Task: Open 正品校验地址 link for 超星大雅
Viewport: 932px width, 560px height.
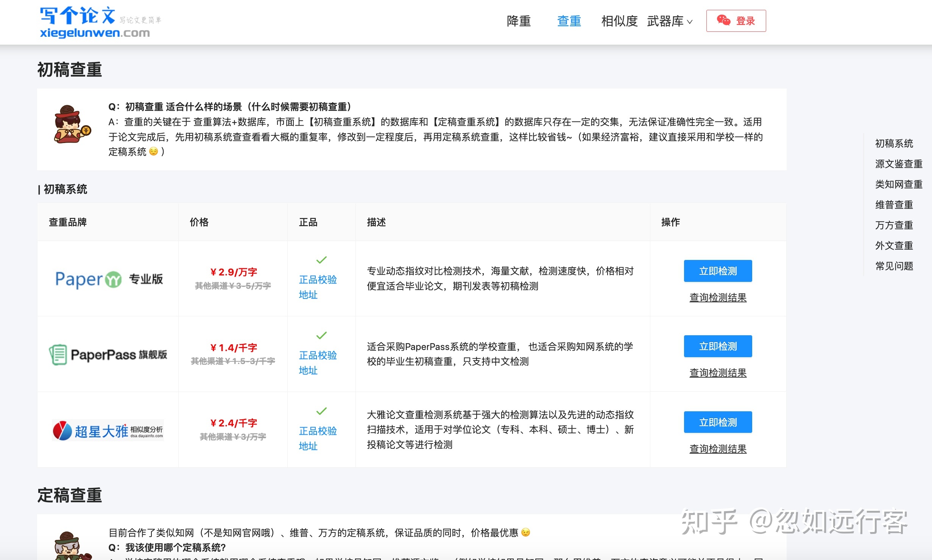Action: (x=318, y=439)
